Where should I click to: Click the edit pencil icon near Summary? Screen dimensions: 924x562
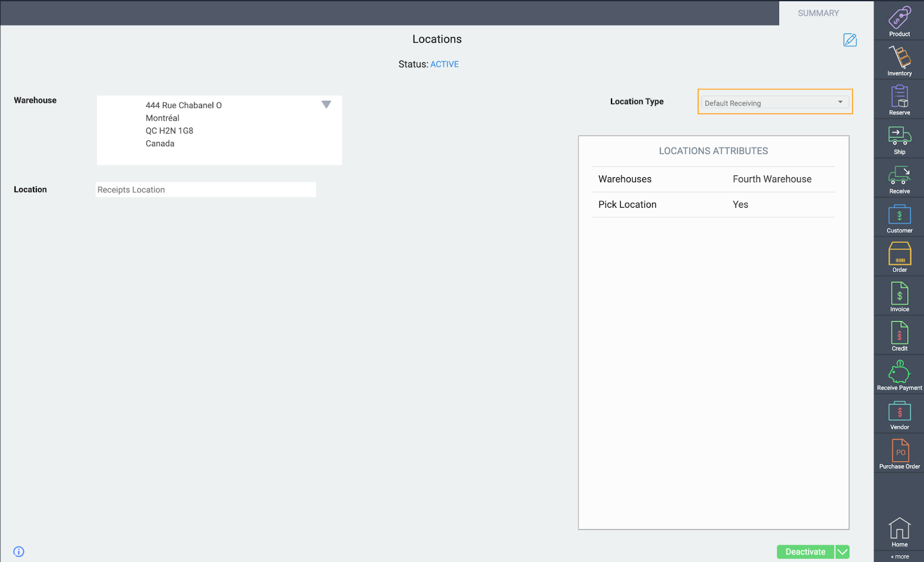[x=849, y=40]
